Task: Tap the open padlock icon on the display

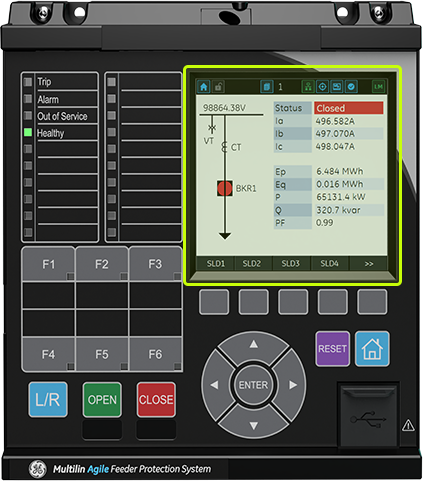Action: pyautogui.click(x=218, y=87)
